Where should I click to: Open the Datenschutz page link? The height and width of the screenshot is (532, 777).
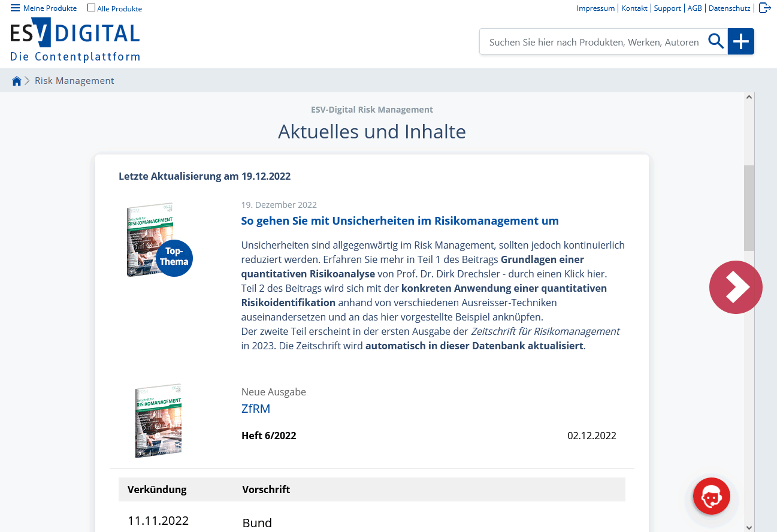point(729,8)
